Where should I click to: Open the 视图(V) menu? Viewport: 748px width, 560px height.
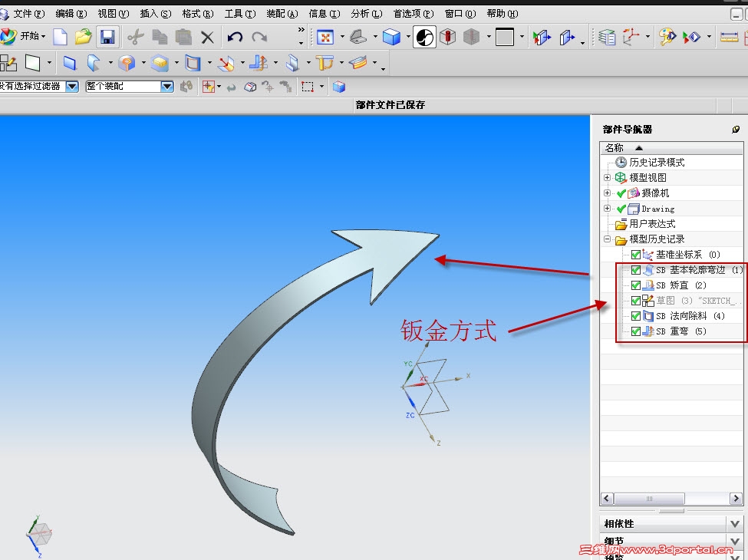pyautogui.click(x=114, y=14)
